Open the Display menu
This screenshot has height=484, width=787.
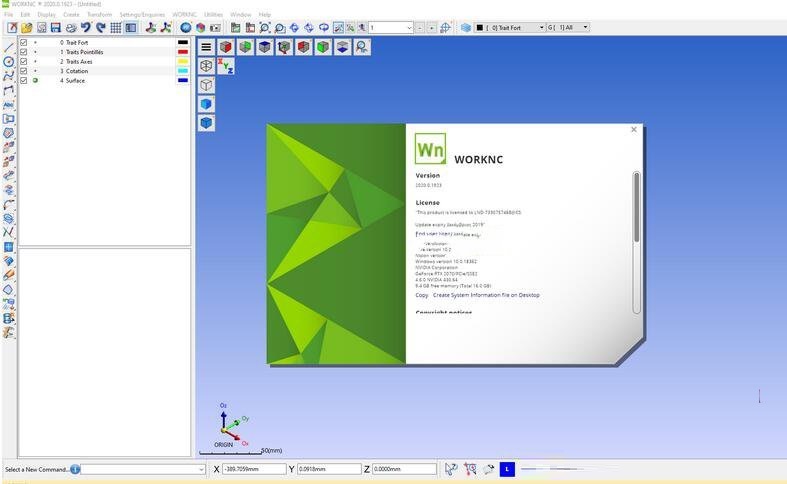point(47,15)
